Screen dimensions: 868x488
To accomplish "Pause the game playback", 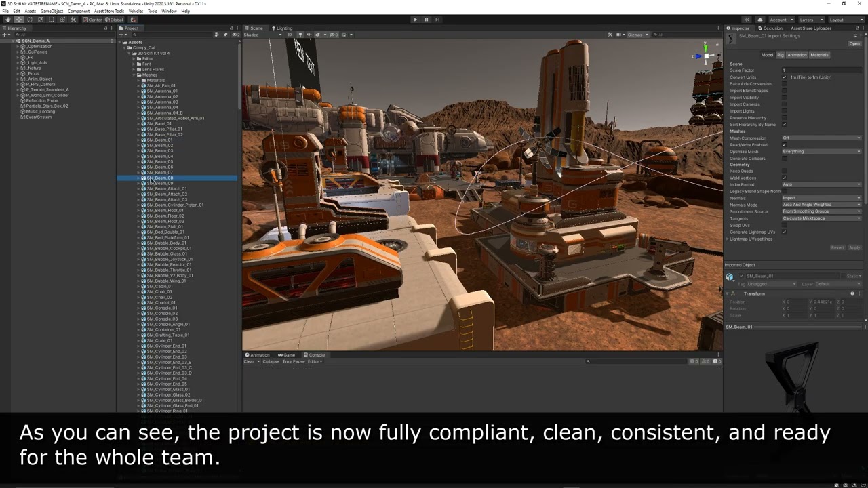I will coord(427,20).
